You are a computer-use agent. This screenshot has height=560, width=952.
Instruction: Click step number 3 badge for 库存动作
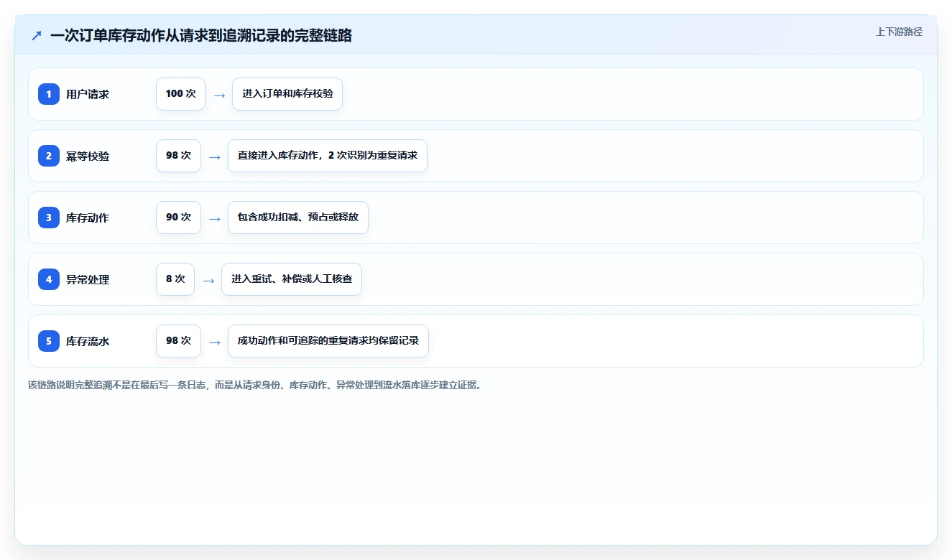coord(49,218)
